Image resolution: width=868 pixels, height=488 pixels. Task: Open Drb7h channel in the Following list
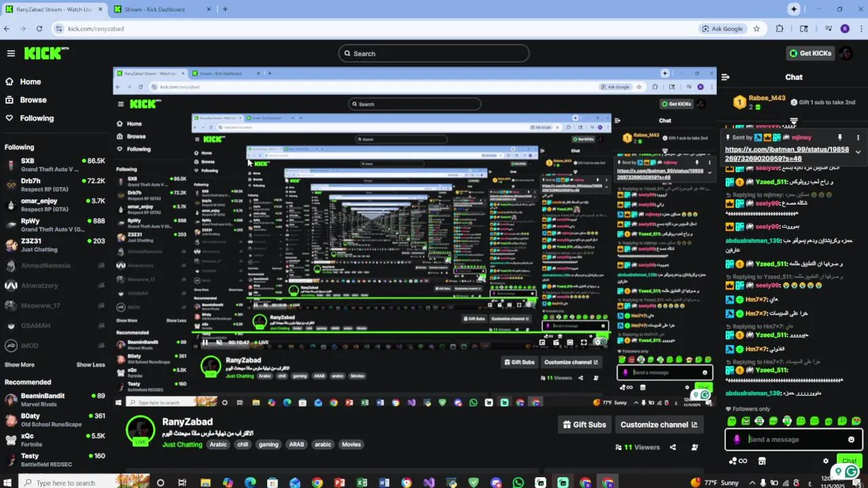pos(54,185)
